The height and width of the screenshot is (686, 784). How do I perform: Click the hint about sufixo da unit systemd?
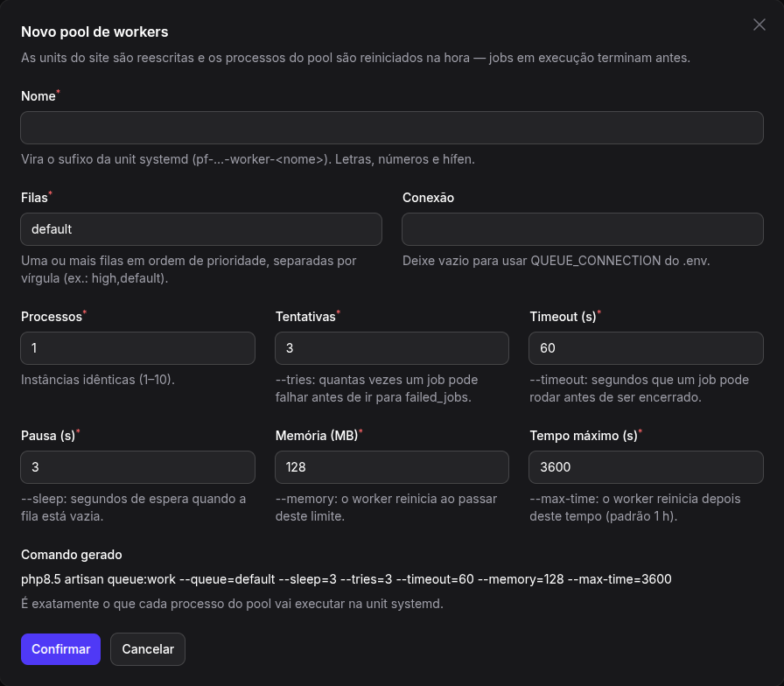point(248,159)
